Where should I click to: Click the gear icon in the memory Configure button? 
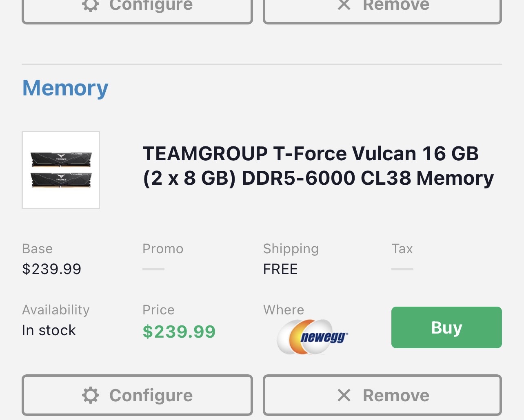tap(91, 395)
